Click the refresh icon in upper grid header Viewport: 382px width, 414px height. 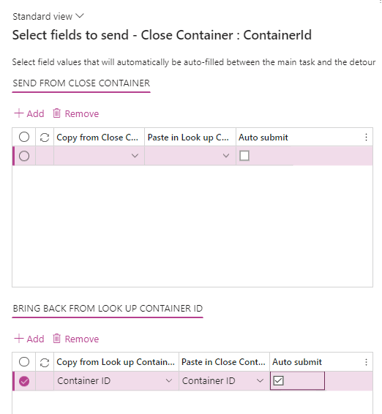(44, 137)
